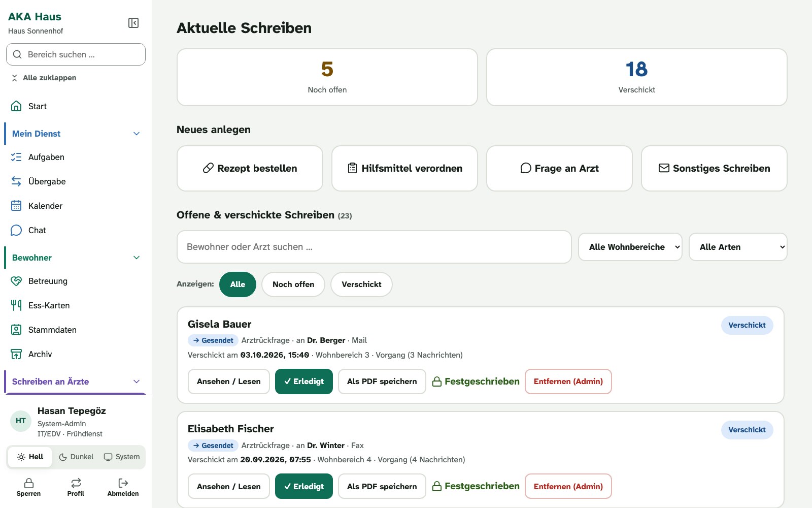Start a Sonstiges Schreiben

[x=714, y=169]
